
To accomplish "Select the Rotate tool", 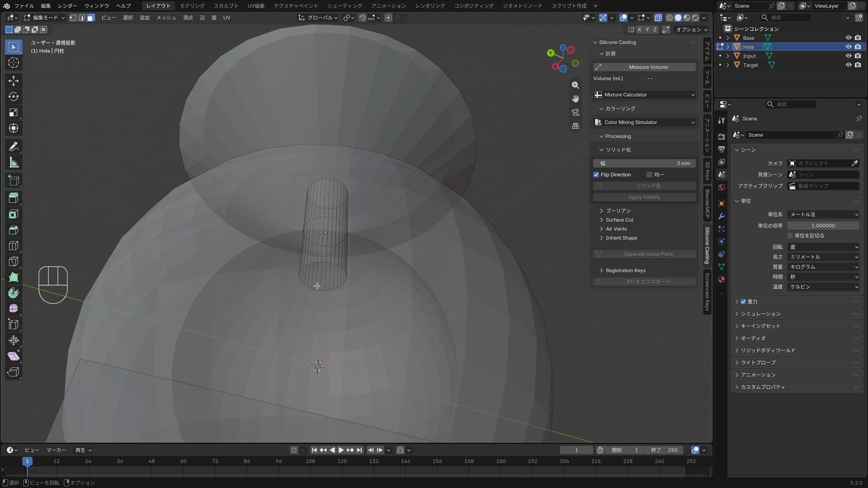I will (x=14, y=97).
